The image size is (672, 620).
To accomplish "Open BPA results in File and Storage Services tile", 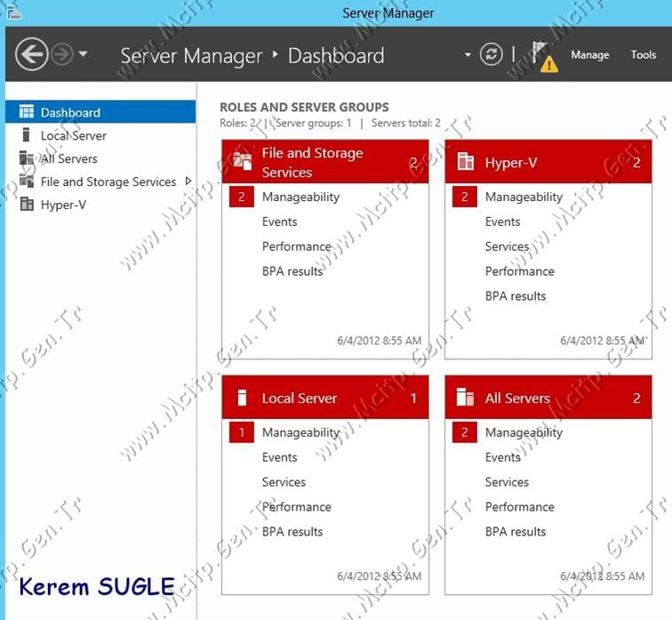I will 292,271.
